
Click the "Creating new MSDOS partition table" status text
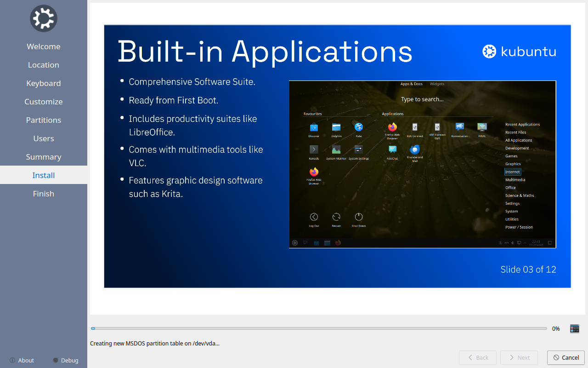(155, 343)
